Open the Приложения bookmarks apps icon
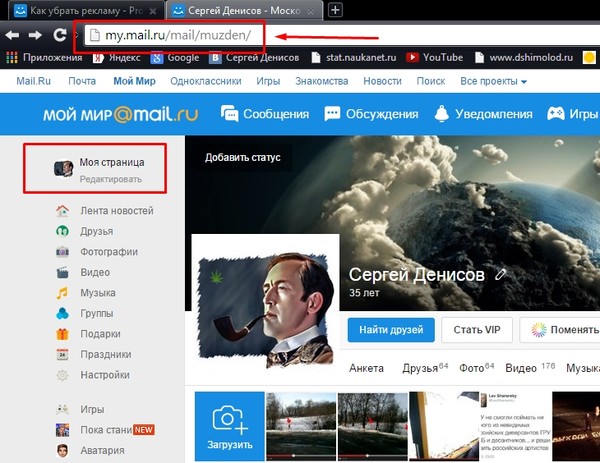This screenshot has width=600, height=463. pyautogui.click(x=44, y=58)
